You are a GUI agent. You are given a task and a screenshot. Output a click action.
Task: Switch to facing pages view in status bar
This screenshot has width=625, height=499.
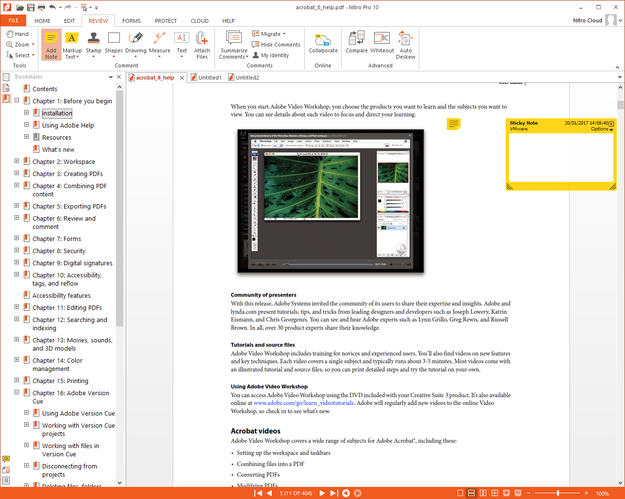[x=483, y=493]
